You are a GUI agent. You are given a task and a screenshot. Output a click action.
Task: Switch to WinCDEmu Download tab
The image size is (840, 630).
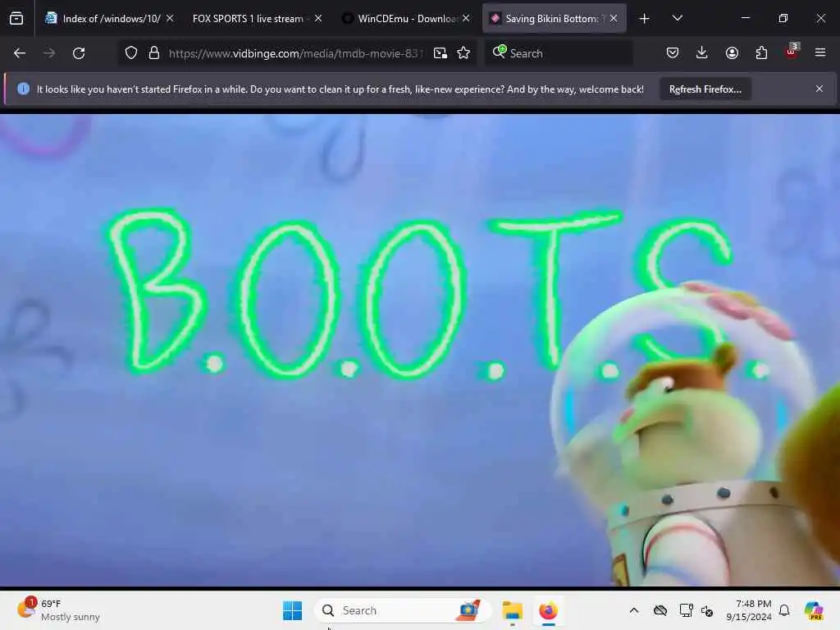tap(407, 19)
